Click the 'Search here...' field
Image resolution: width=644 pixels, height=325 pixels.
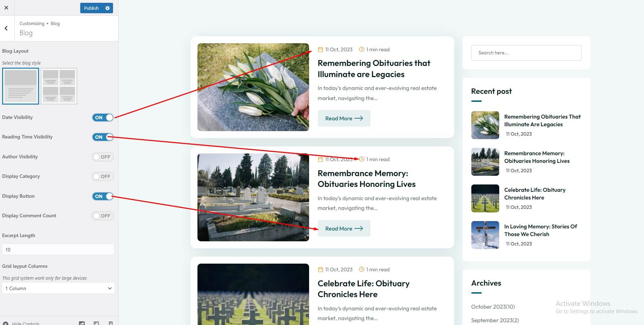pyautogui.click(x=526, y=53)
